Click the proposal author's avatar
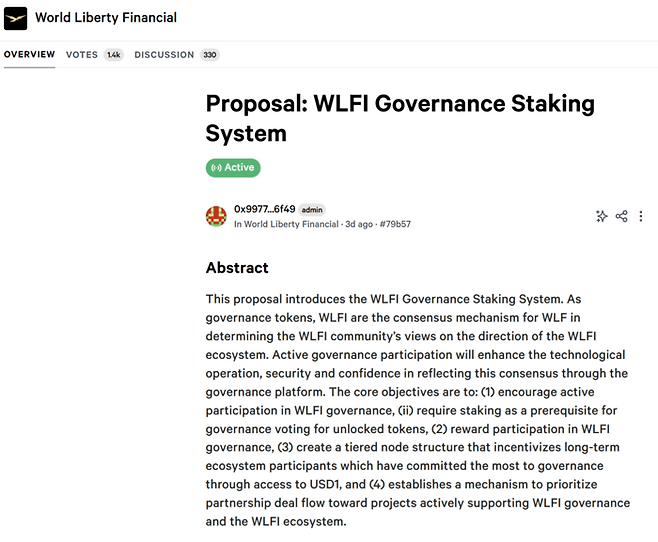Screen dimensions: 658x542 coord(216,216)
